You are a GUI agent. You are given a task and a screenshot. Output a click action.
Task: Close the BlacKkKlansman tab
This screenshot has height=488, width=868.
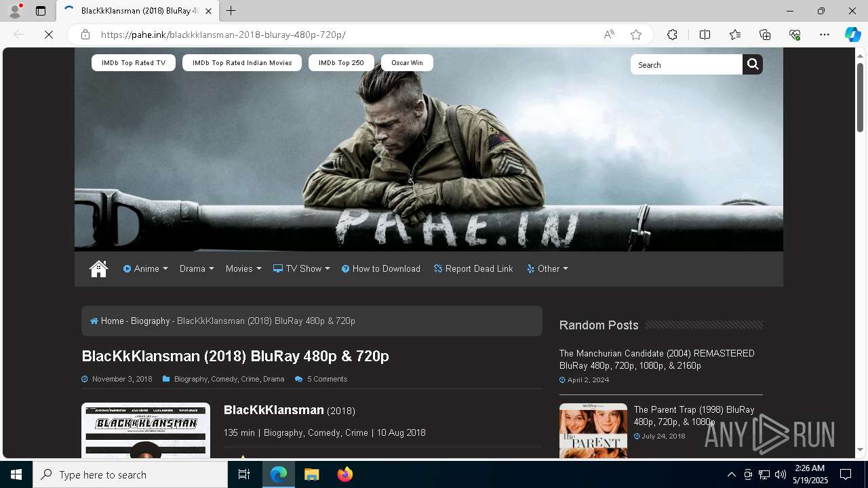pos(209,11)
